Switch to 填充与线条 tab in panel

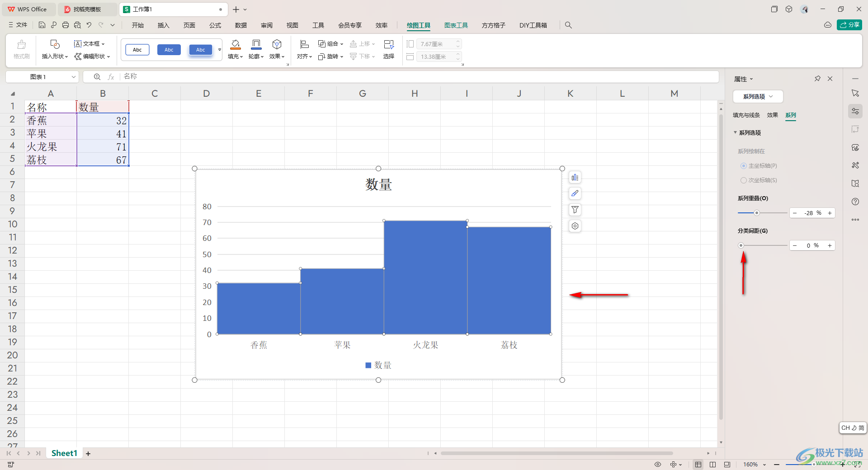[746, 115]
